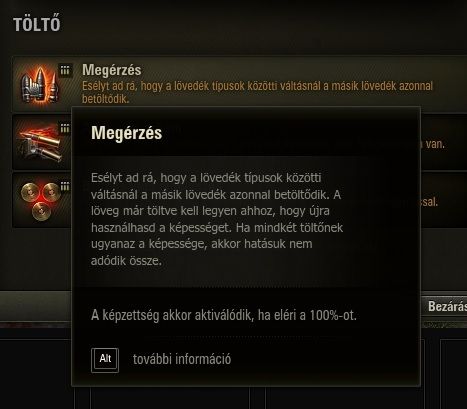Viewport: 467px width, 409px height.
Task: Click the striped badge on golden discs icon
Action: tap(66, 186)
